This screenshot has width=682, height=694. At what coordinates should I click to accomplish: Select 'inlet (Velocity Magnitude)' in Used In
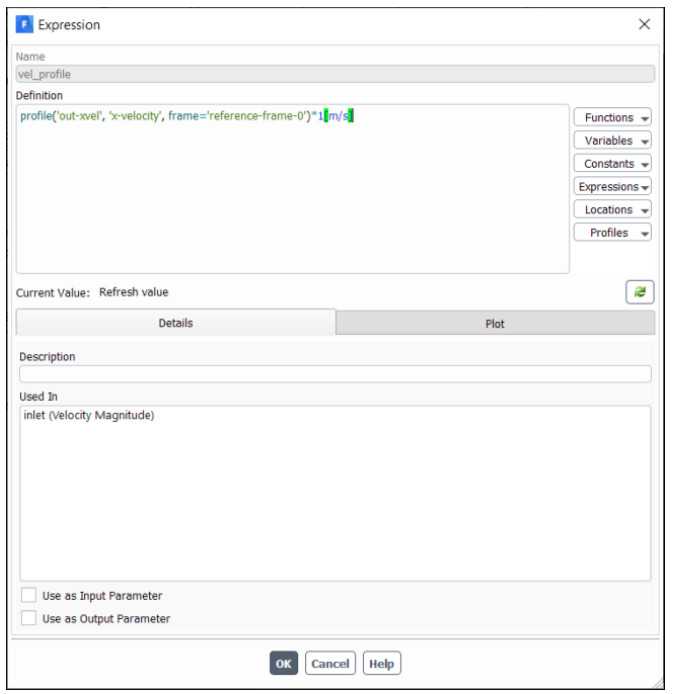pos(89,415)
